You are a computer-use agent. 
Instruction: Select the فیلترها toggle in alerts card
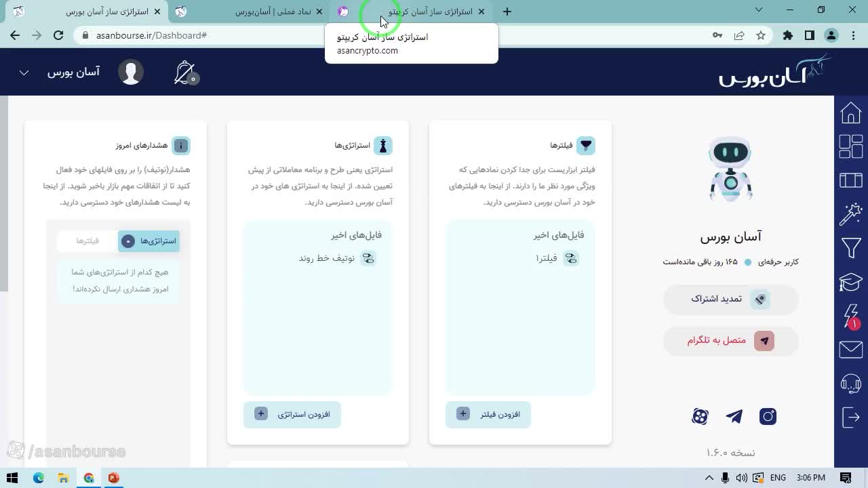(x=87, y=241)
